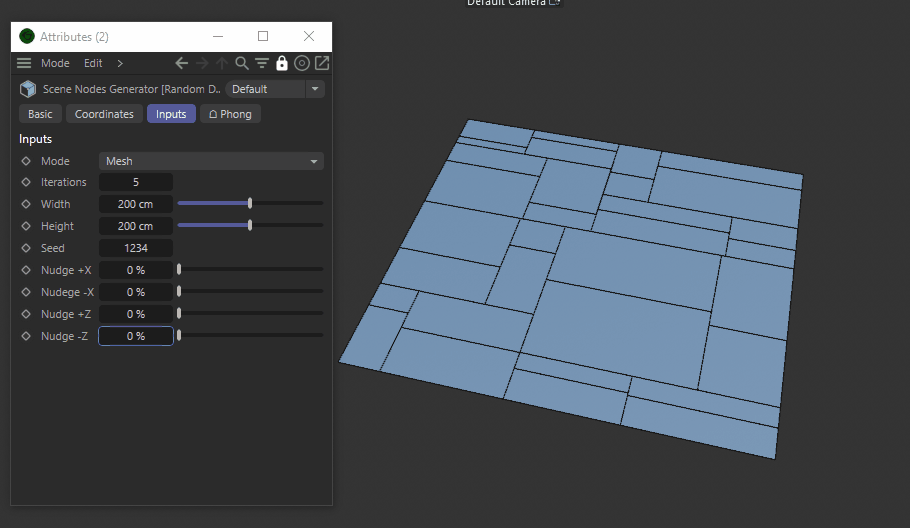The width and height of the screenshot is (910, 528).
Task: Click the circular target mode icon
Action: pos(302,63)
